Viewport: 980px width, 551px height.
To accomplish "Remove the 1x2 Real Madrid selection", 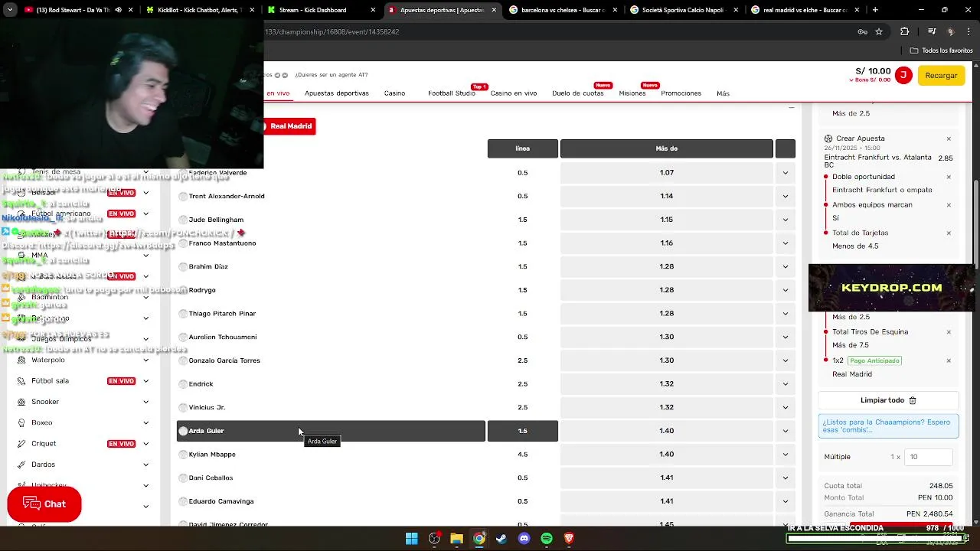I will [x=949, y=360].
